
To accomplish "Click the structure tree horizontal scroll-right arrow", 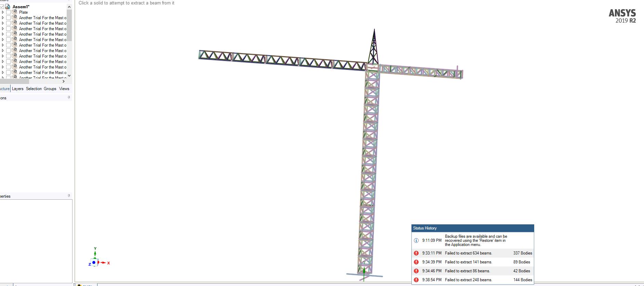I will click(x=64, y=81).
